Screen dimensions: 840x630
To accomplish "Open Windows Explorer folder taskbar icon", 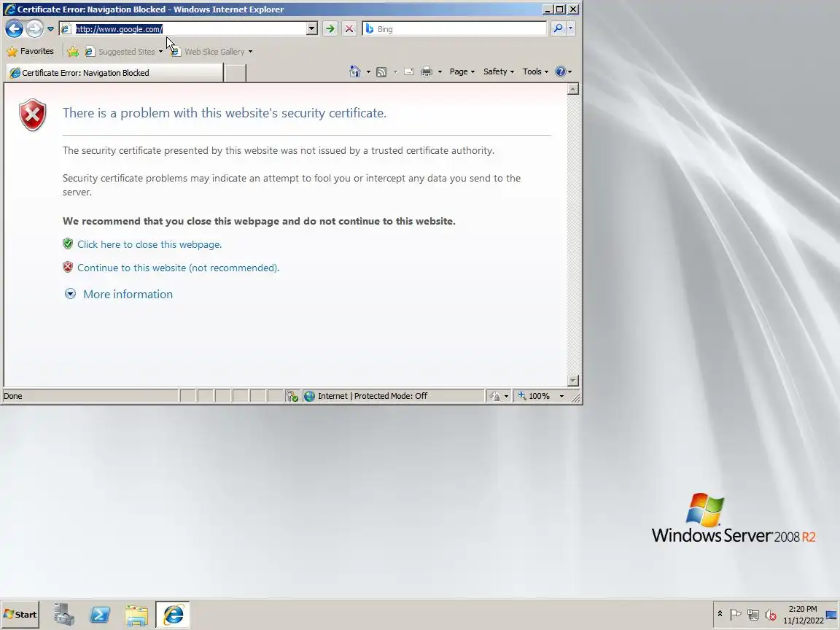I will click(136, 615).
